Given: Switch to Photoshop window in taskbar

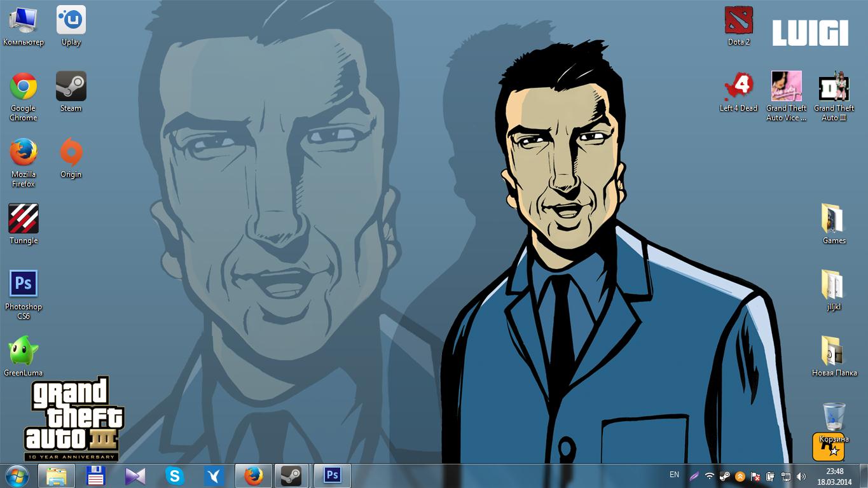Looking at the screenshot, I should point(332,476).
